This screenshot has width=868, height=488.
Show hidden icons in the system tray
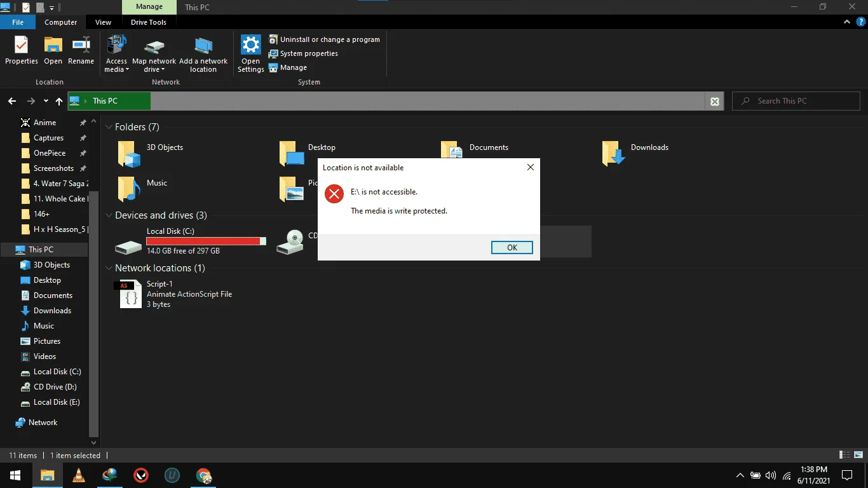point(740,475)
